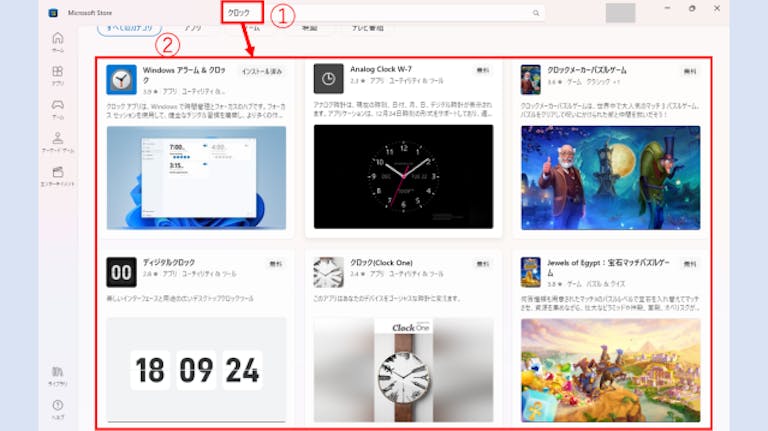The height and width of the screenshot is (431, 768).
Task: Open the Entertainment clapperboard section
Action: point(58,176)
